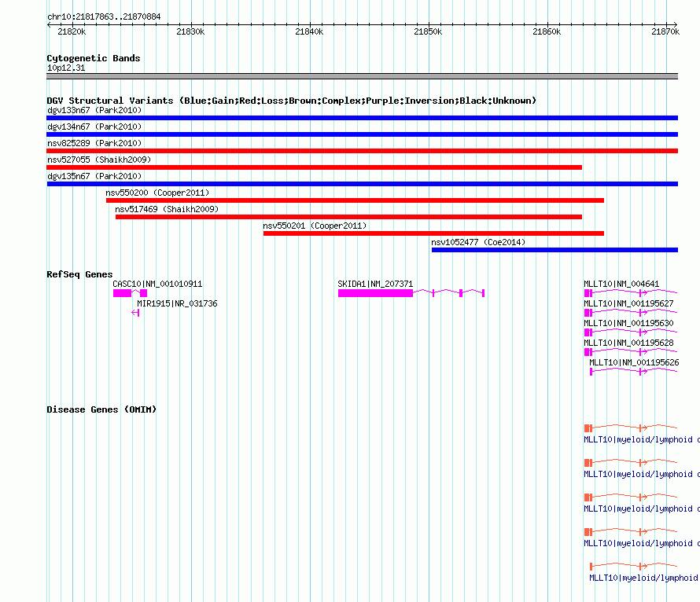This screenshot has width=700, height=602.
Task: Click the blue dgv133n67 gain variant bar
Action: 362,118
